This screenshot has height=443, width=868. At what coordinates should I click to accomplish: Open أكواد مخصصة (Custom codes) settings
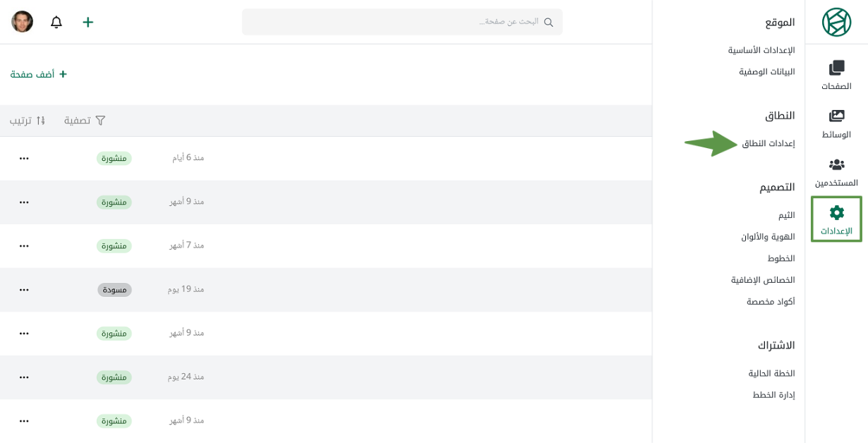coord(771,301)
